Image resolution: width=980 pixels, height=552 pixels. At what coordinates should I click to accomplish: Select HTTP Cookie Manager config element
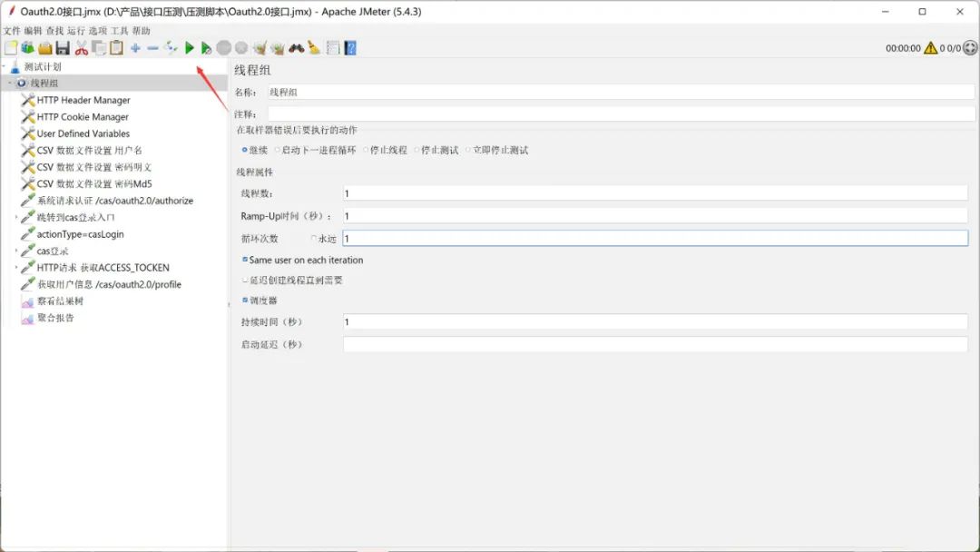tap(83, 117)
